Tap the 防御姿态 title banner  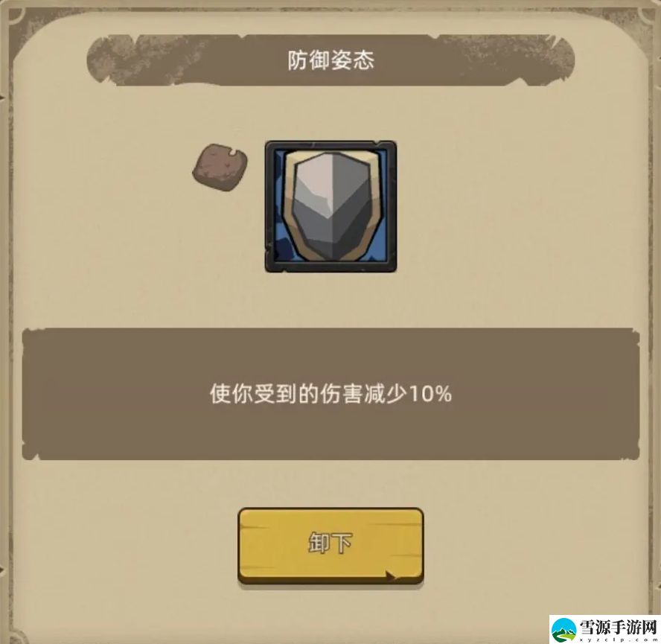(x=331, y=60)
